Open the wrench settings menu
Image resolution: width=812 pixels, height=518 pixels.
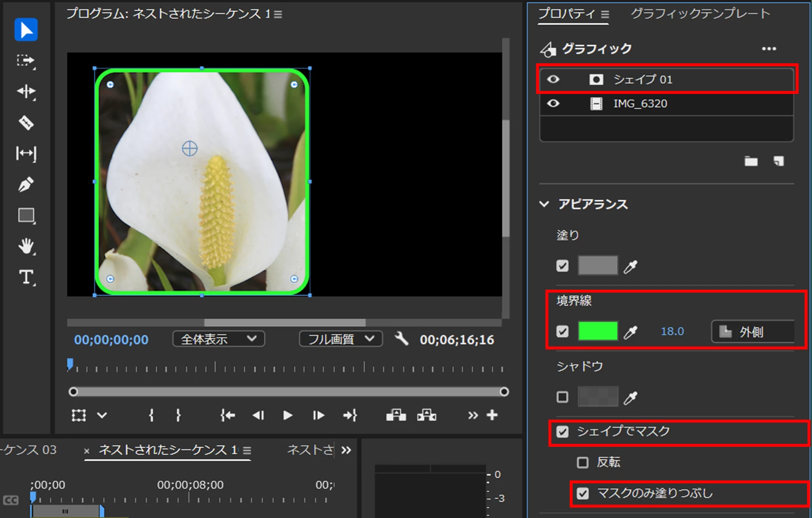pyautogui.click(x=402, y=339)
